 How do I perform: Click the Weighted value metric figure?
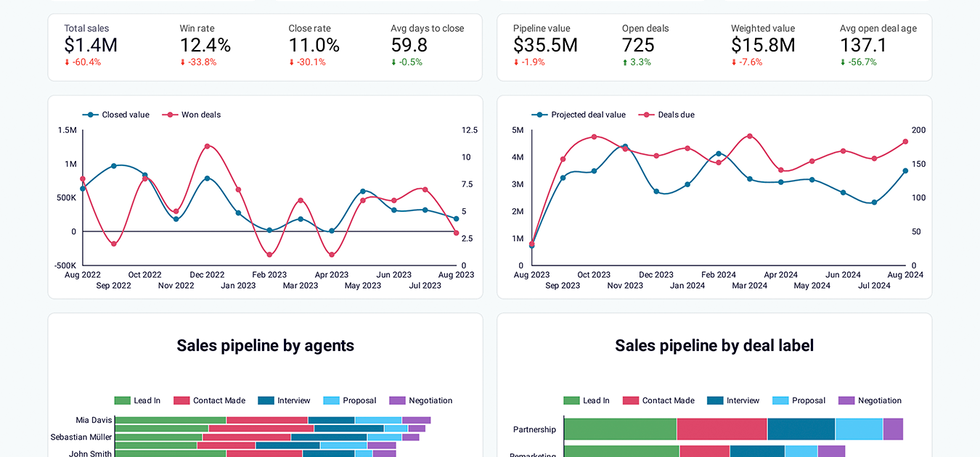click(x=764, y=44)
